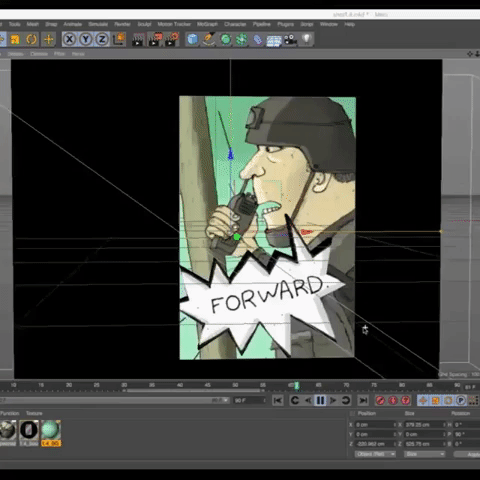Toggle X axis lock
Image resolution: width=480 pixels, height=480 pixels.
[69, 39]
